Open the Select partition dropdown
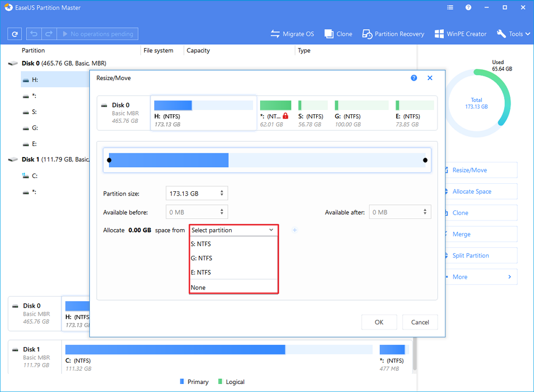Screen dimensions: 534x392 [234, 230]
